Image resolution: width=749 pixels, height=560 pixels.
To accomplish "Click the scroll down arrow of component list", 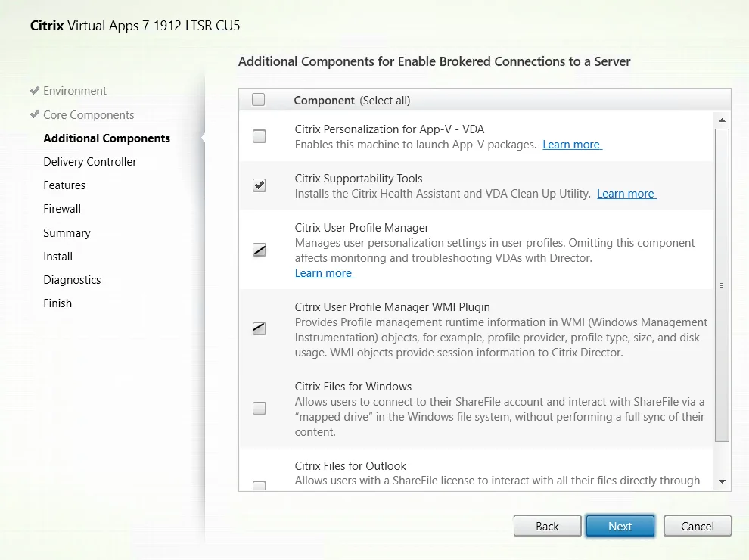I will (722, 481).
